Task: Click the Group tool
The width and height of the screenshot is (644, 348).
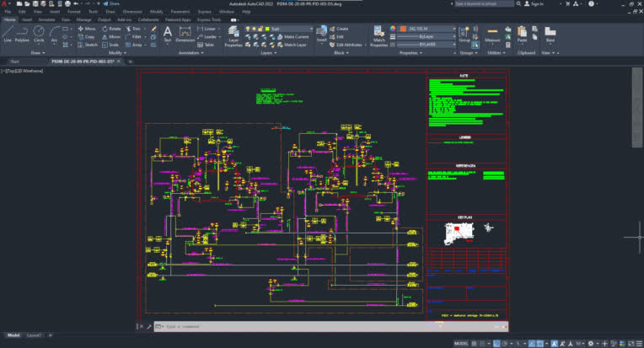Action: click(464, 34)
